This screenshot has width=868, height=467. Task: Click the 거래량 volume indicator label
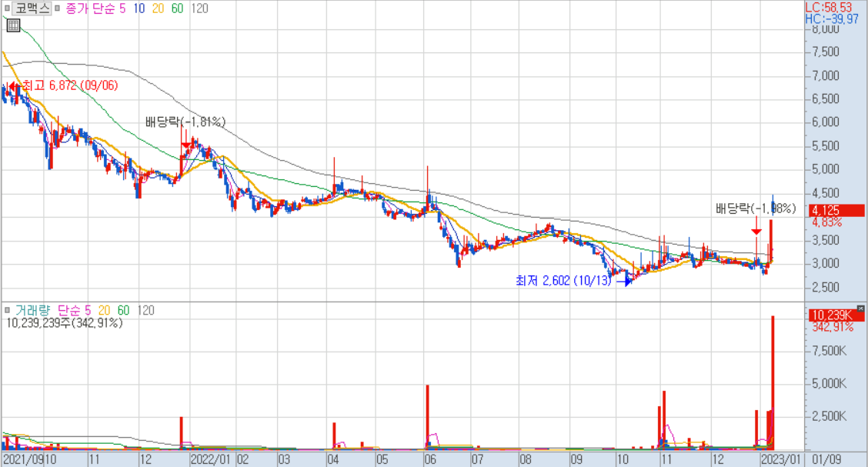[32, 310]
